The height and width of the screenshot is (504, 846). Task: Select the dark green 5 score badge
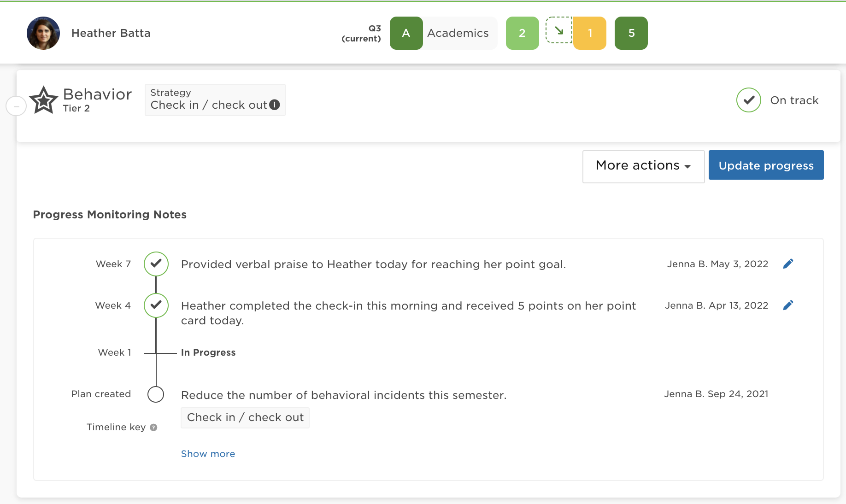click(631, 33)
